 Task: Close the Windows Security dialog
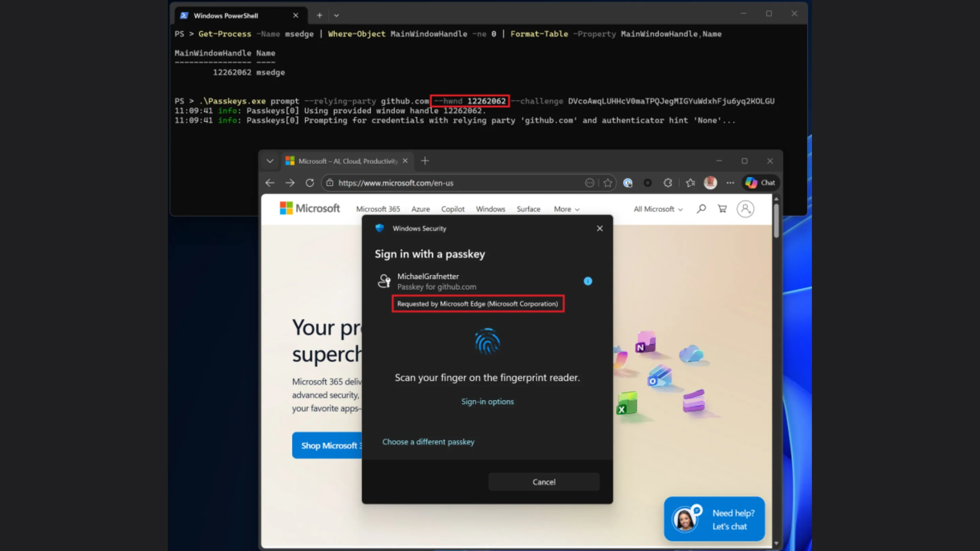click(x=600, y=228)
